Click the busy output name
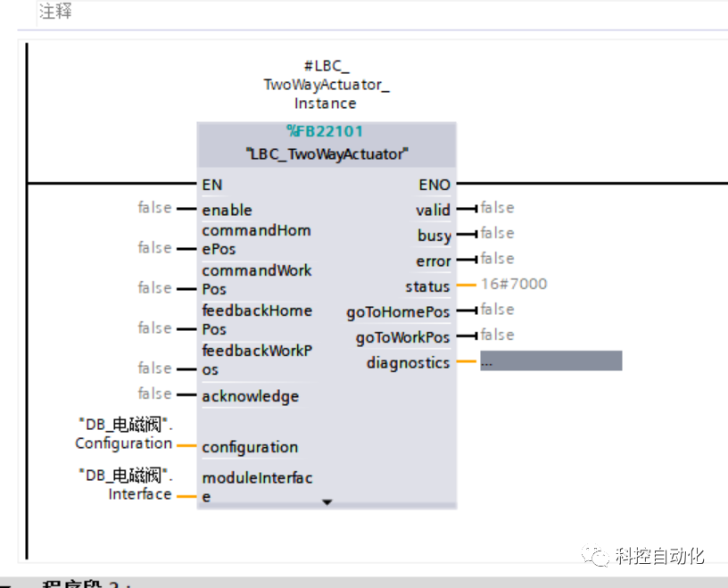 point(434,236)
